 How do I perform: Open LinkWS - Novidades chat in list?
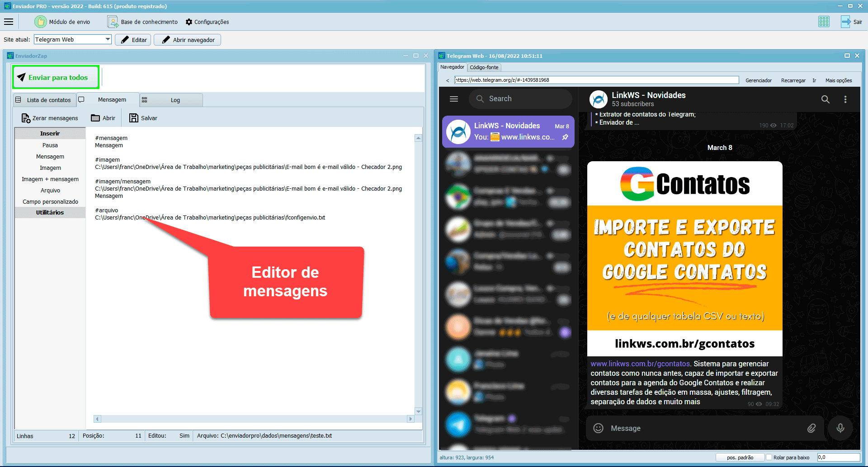pyautogui.click(x=508, y=131)
